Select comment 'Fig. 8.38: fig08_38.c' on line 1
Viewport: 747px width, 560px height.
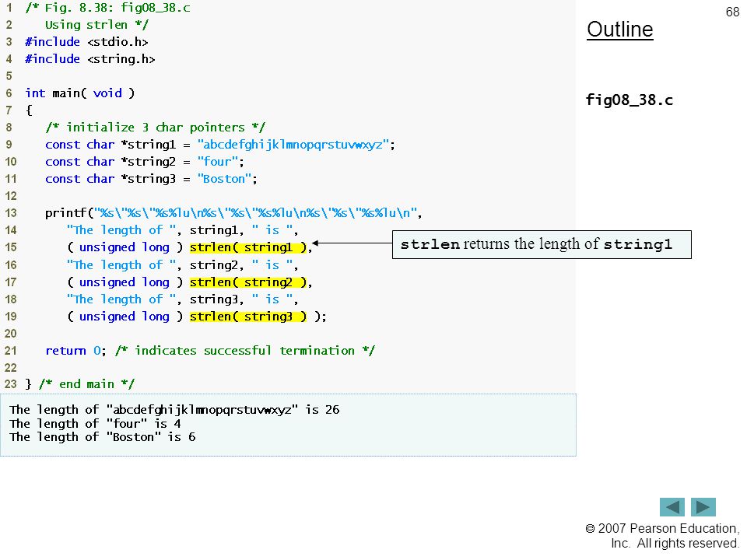pyautogui.click(x=107, y=8)
